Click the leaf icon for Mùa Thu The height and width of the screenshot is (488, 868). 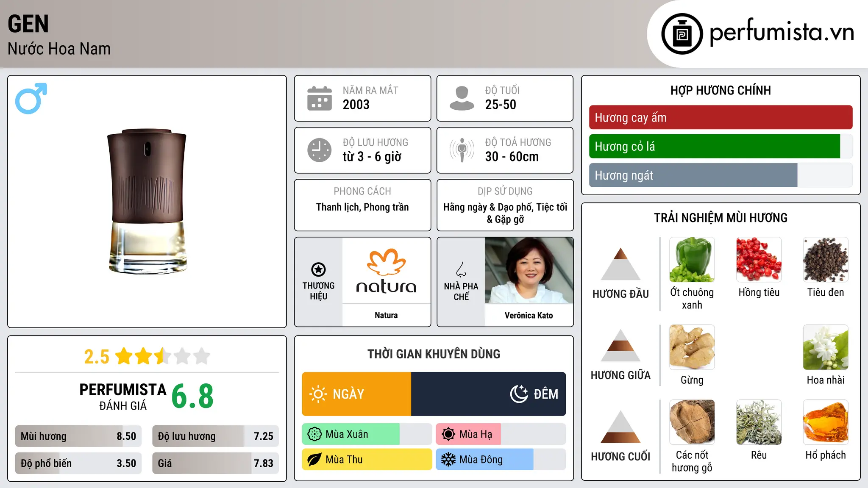(x=314, y=460)
